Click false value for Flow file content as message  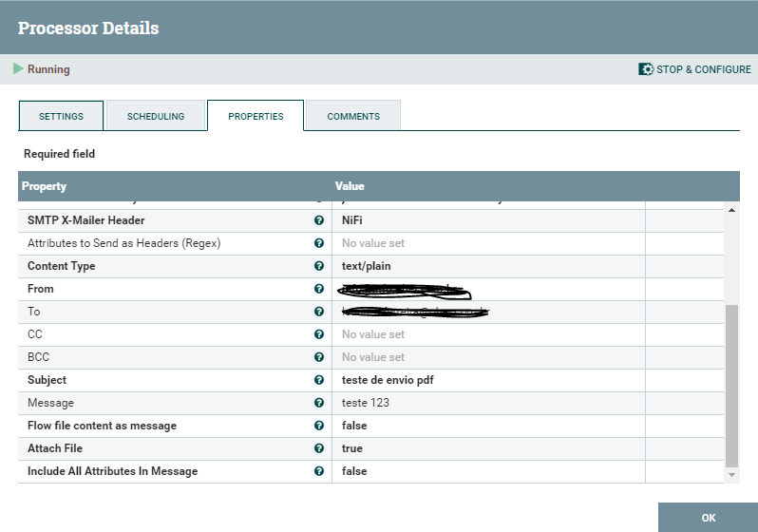354,426
